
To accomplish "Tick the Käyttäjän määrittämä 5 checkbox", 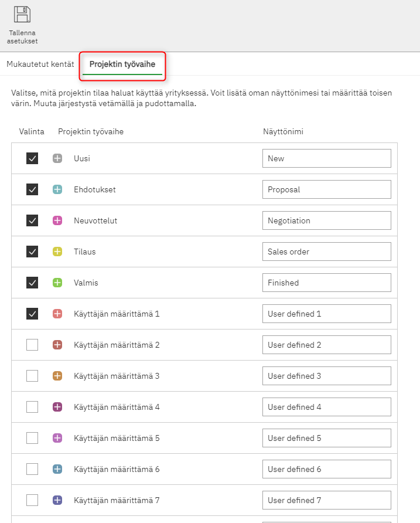I will coord(32,438).
